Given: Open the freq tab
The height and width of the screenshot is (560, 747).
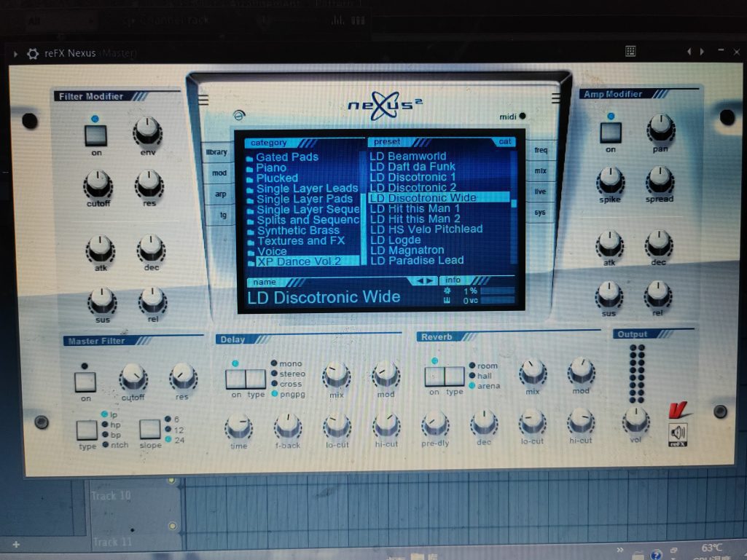Looking at the screenshot, I should [x=541, y=150].
